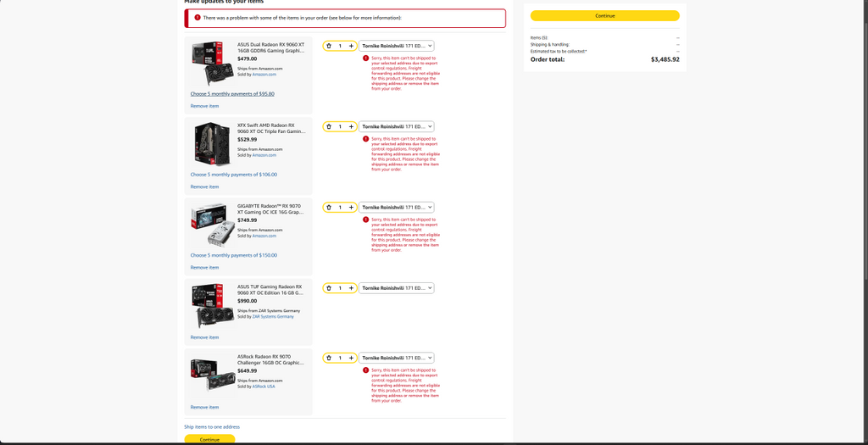Click ASRock Radeon RX 9070 Challenger title

coord(271,359)
